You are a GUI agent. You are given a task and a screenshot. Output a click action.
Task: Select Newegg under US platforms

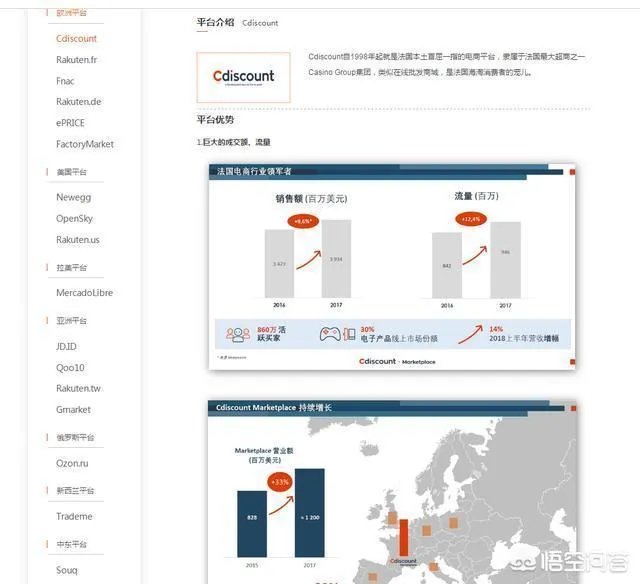click(74, 198)
